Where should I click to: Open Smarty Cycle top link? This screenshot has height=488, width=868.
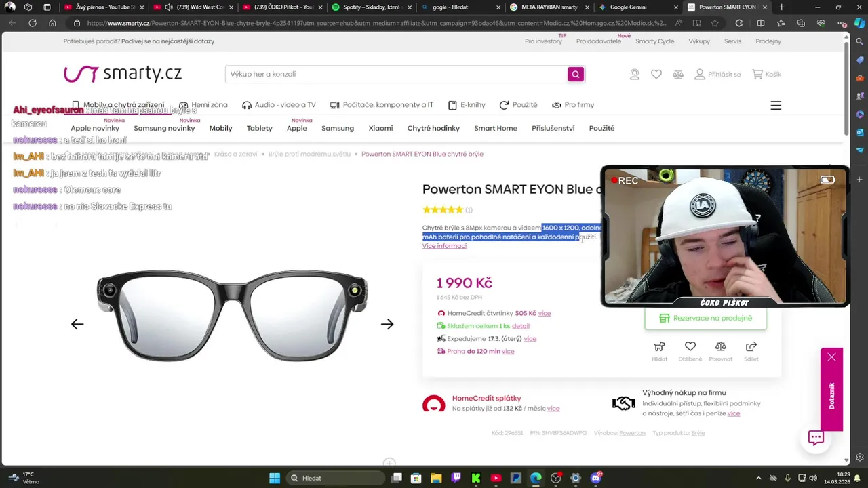(654, 41)
